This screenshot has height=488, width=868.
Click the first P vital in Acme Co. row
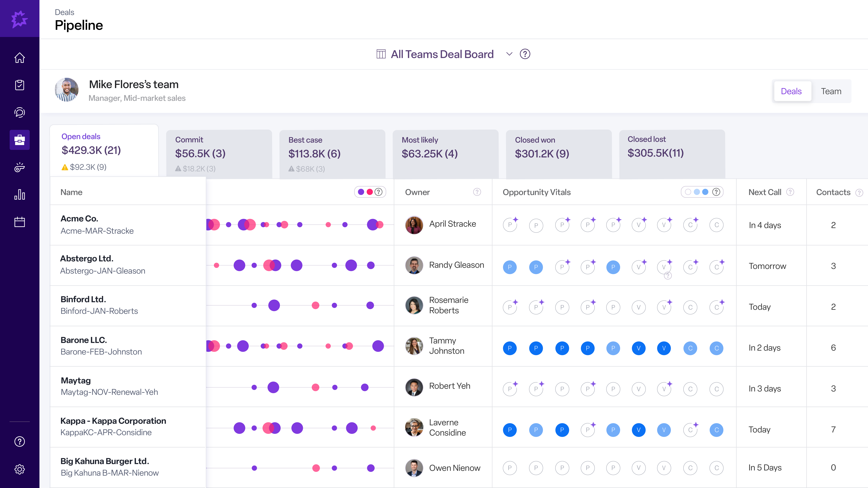point(510,225)
